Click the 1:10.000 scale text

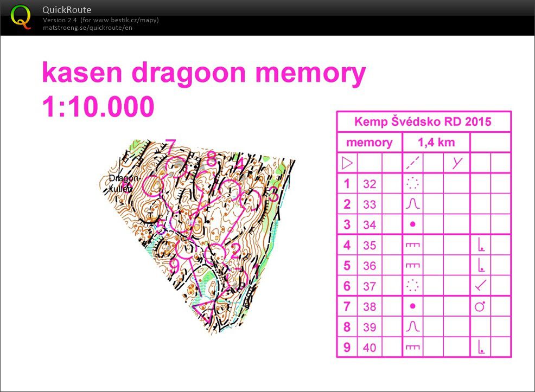click(x=98, y=106)
